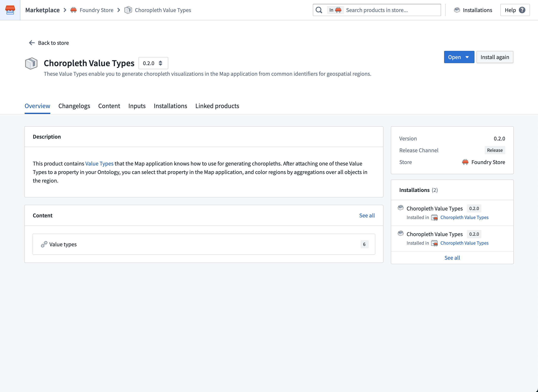Image resolution: width=538 pixels, height=392 pixels.
Task: Click the In store search scope tag
Action: tap(335, 10)
